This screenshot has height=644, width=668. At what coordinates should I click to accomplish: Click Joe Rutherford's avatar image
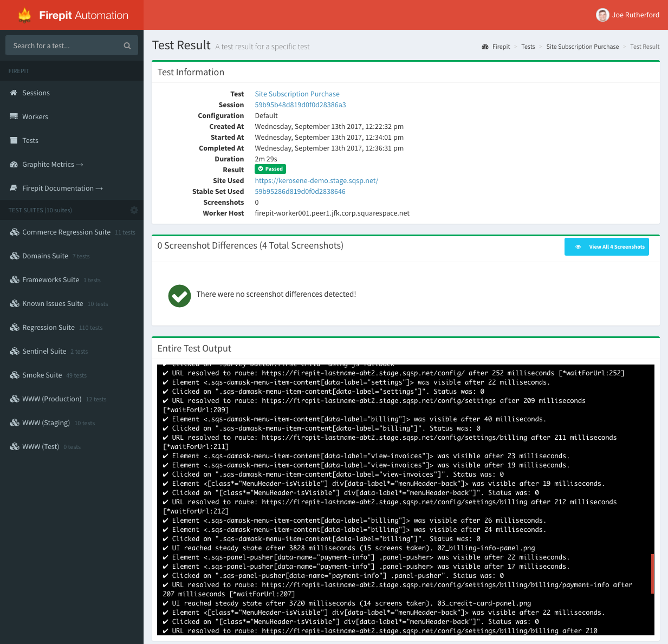tap(602, 15)
